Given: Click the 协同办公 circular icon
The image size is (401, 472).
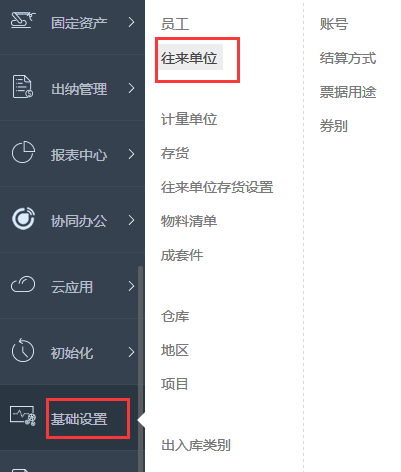Looking at the screenshot, I should pyautogui.click(x=23, y=219).
